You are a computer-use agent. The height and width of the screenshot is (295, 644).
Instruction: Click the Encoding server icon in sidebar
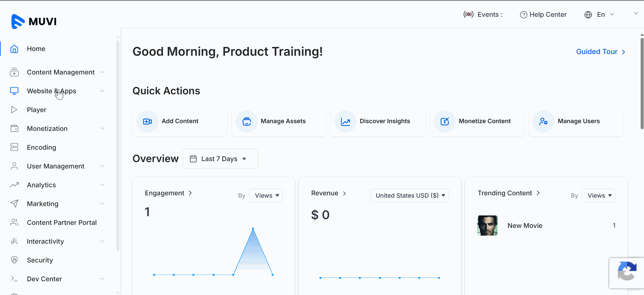point(14,147)
